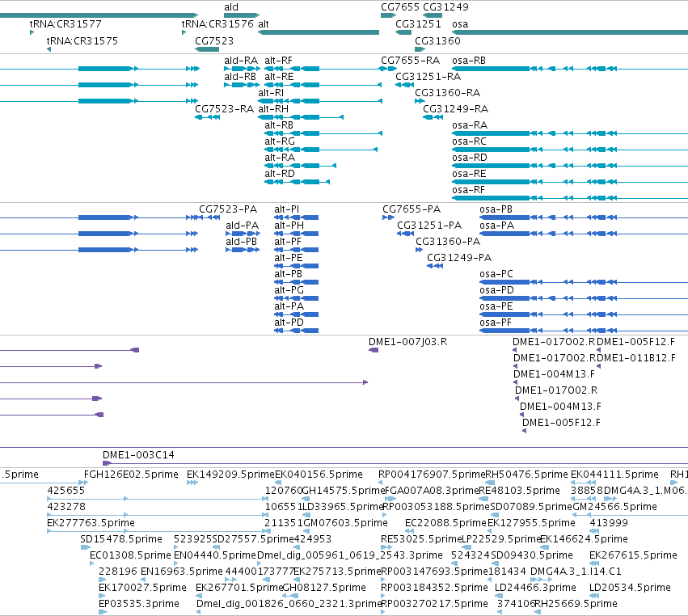Click the EK149209.5prime EST label
The height and width of the screenshot is (616, 688).
point(230,475)
